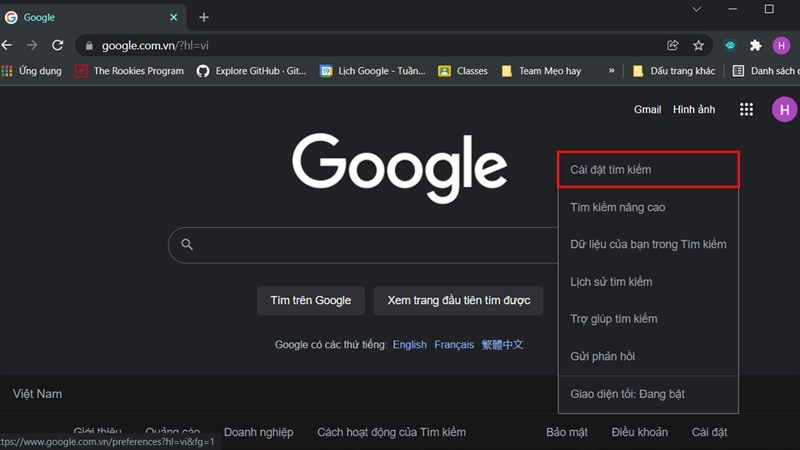Bookmark this page with the star icon
The width and height of the screenshot is (800, 450).
(x=698, y=45)
